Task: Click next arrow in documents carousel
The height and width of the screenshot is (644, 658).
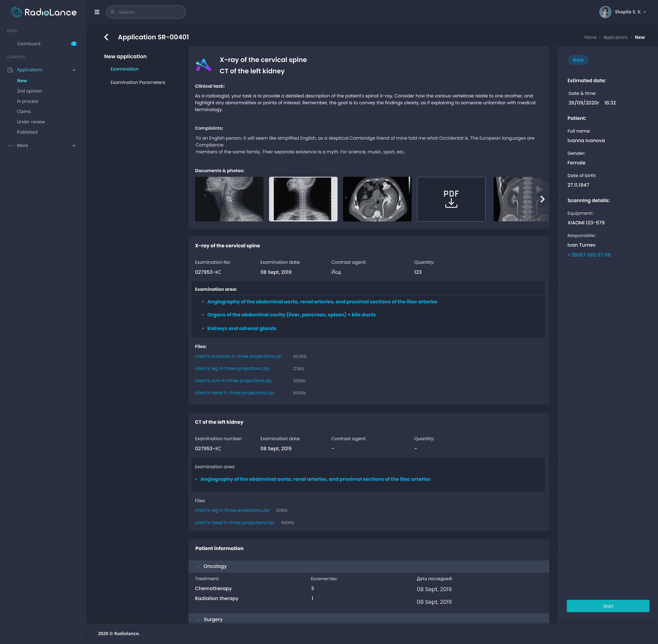Action: [x=542, y=199]
